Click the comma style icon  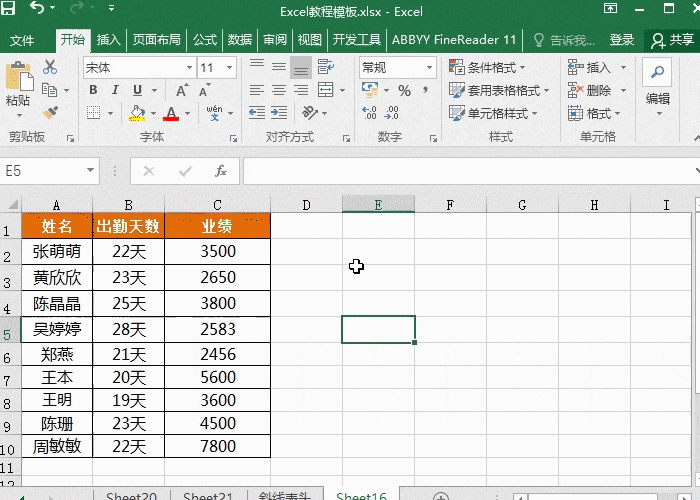(x=426, y=91)
